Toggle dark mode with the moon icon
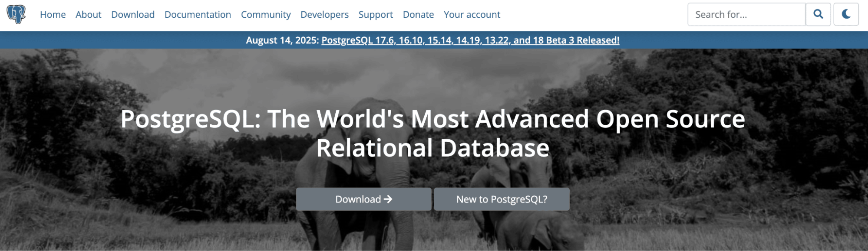 846,14
